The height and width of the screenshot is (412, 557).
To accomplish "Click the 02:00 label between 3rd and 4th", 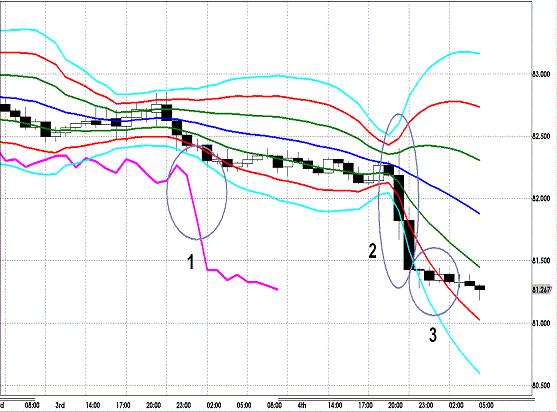I will tap(214, 405).
